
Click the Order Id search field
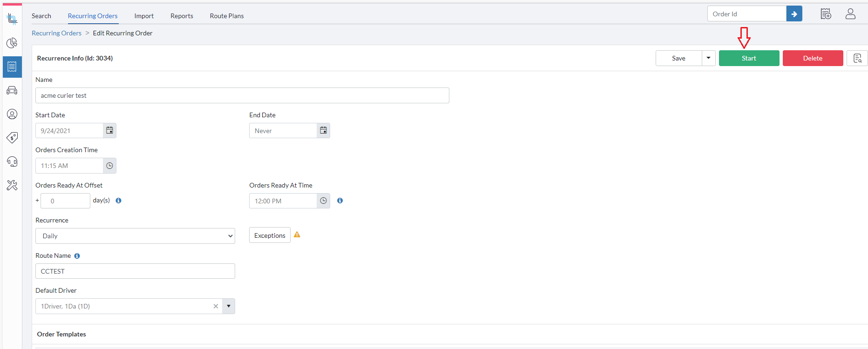point(747,14)
